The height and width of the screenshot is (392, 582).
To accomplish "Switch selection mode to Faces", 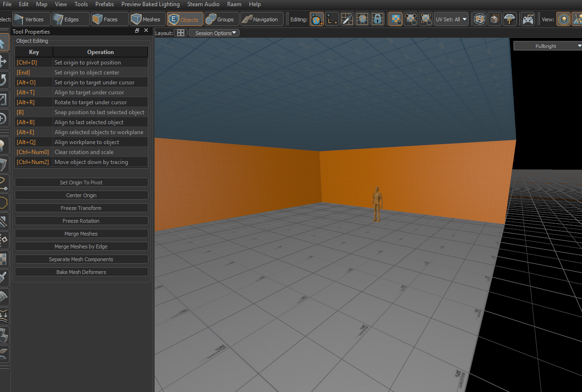I will [105, 19].
